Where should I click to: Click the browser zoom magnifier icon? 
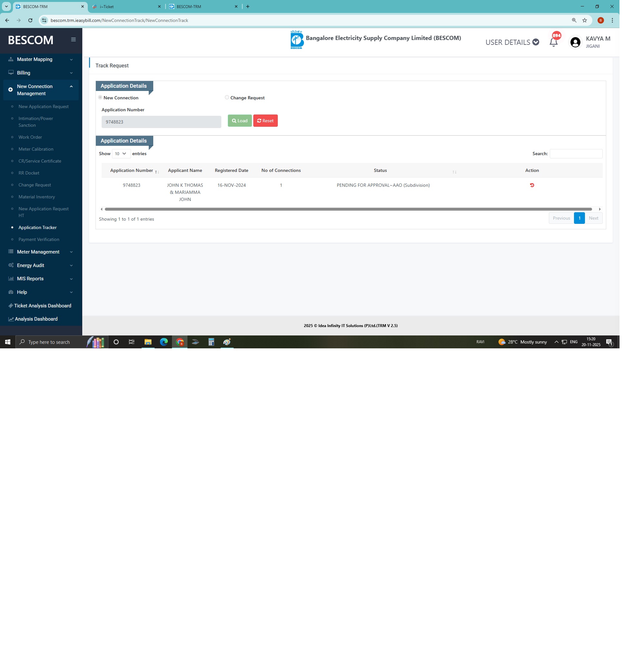(x=574, y=20)
